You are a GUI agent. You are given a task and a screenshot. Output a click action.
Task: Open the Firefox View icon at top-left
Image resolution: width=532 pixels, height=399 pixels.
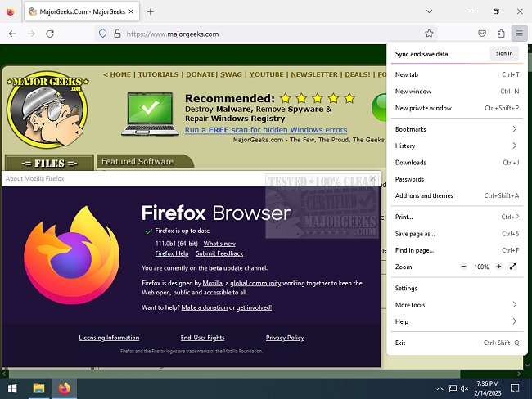10,11
